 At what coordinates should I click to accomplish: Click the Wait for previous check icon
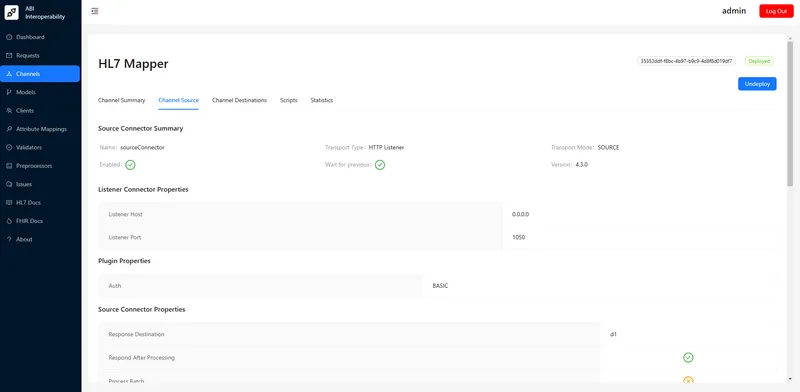pos(380,165)
